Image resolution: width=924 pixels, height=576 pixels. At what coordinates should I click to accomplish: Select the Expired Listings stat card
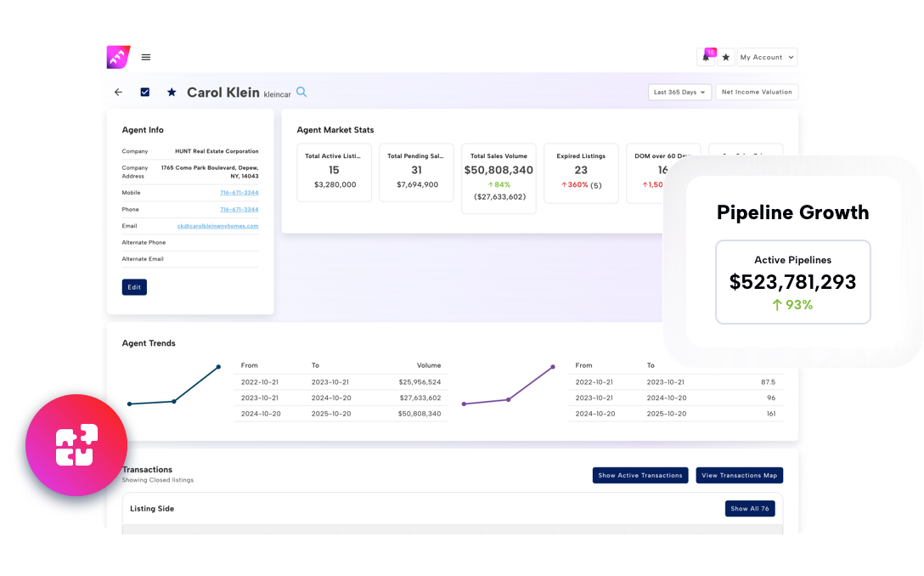580,172
